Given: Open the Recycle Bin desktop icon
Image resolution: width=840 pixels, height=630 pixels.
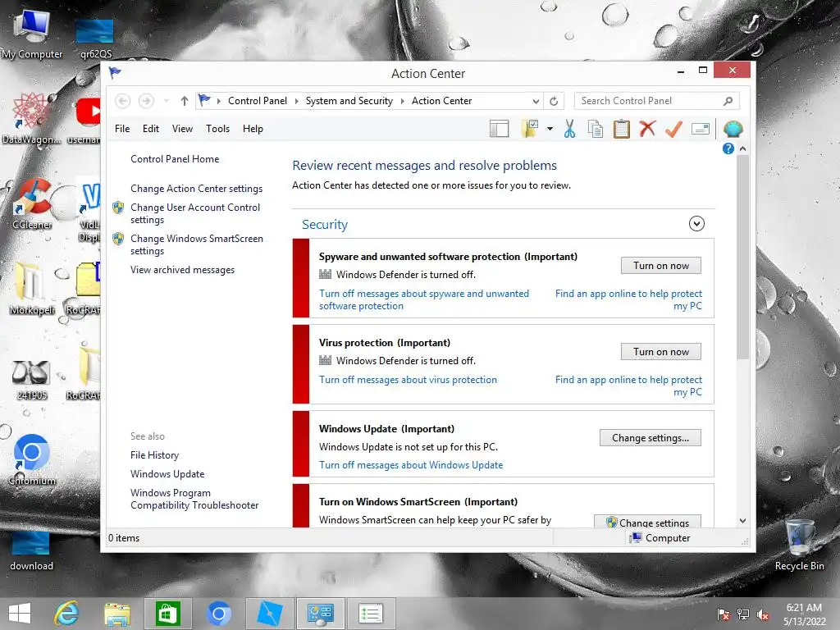Looking at the screenshot, I should (x=799, y=545).
